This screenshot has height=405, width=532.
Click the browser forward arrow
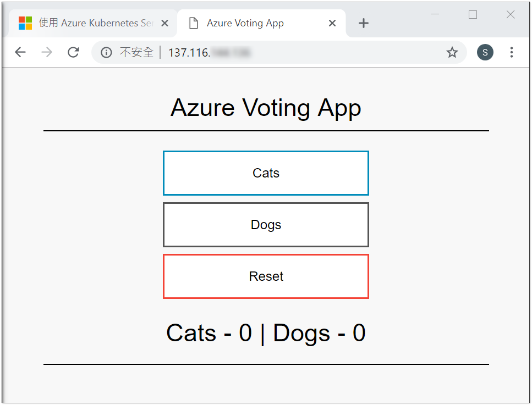[x=47, y=52]
